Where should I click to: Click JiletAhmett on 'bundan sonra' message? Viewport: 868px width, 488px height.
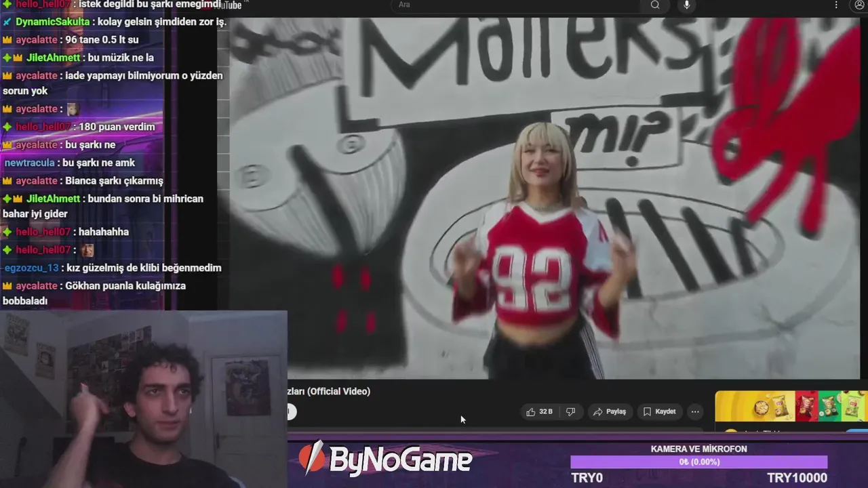[53, 199]
